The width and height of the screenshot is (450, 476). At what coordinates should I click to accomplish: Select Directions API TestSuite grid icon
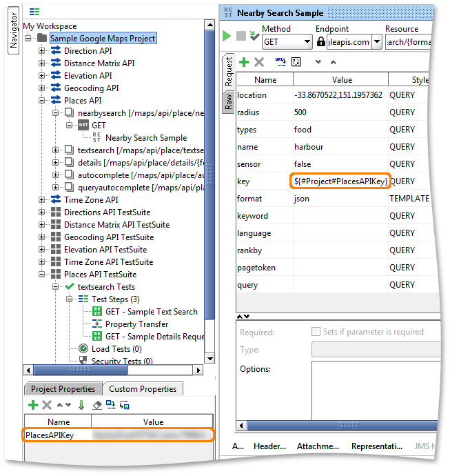coord(56,212)
